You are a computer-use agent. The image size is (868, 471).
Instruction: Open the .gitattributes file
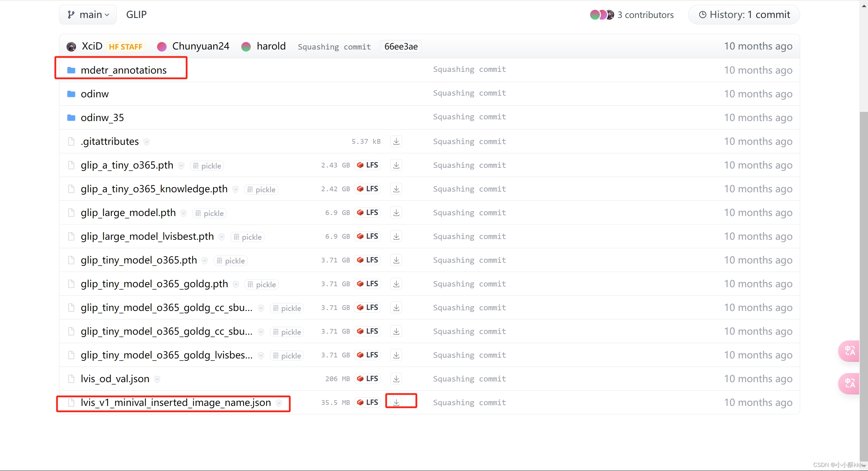click(x=110, y=141)
